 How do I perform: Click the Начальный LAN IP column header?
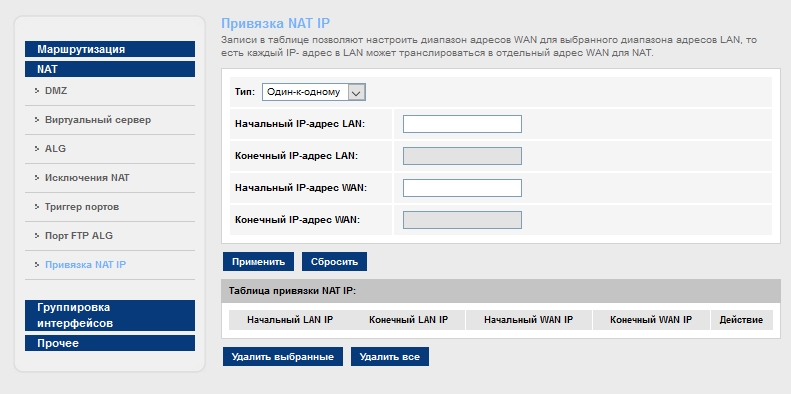point(290,320)
